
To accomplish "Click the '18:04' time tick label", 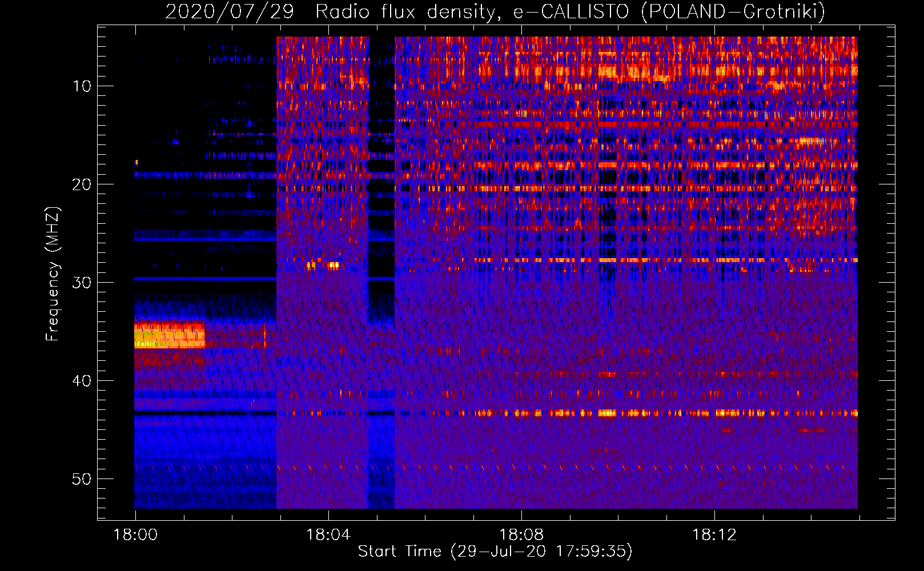I will coord(328,535).
